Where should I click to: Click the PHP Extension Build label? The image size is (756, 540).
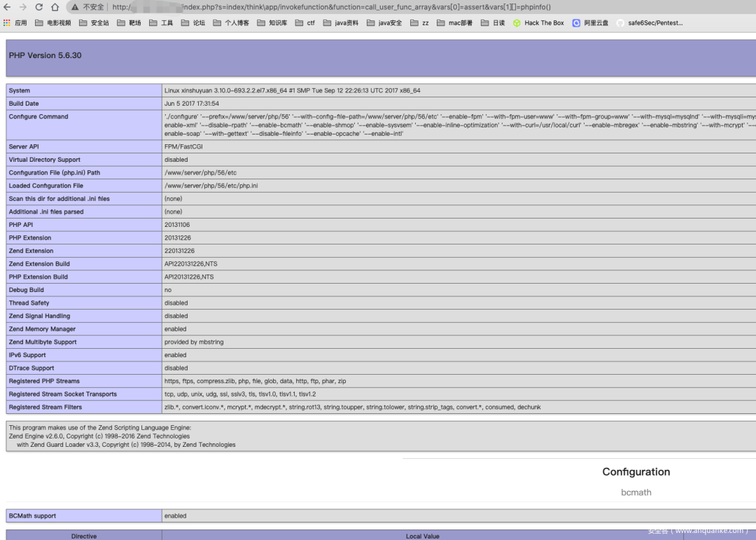pyautogui.click(x=38, y=277)
